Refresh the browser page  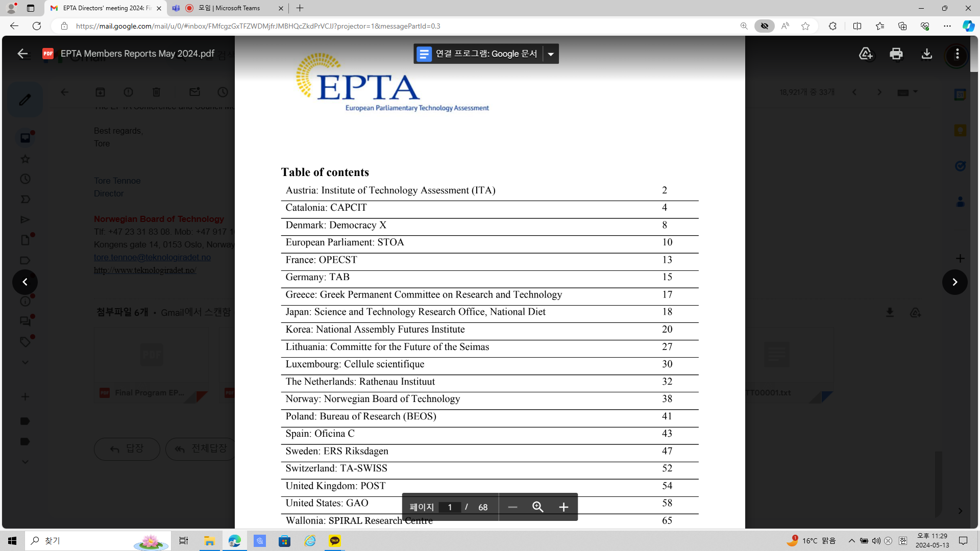click(x=37, y=26)
